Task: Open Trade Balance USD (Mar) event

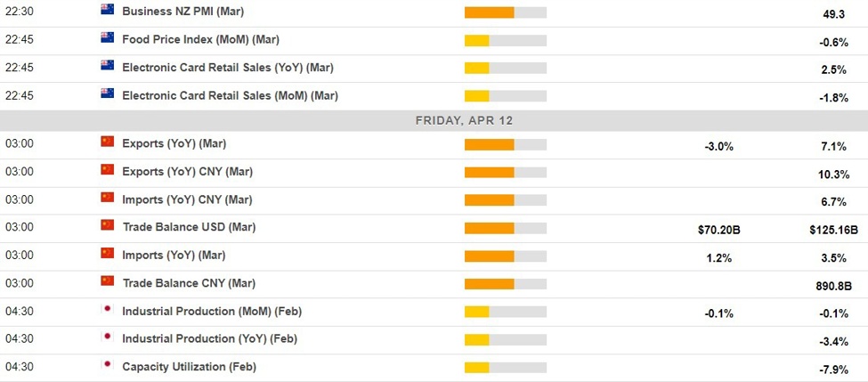Action: tap(189, 227)
